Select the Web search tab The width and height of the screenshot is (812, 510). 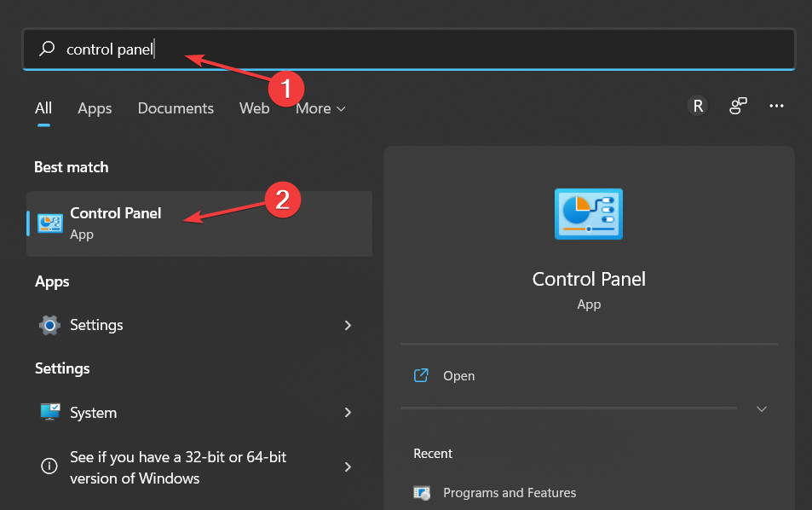coord(254,108)
